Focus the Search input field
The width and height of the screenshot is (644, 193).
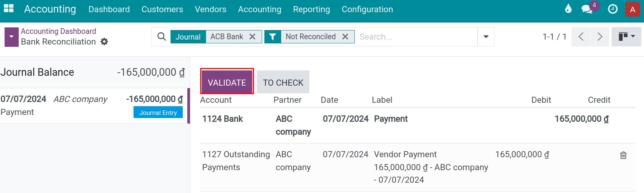click(417, 37)
